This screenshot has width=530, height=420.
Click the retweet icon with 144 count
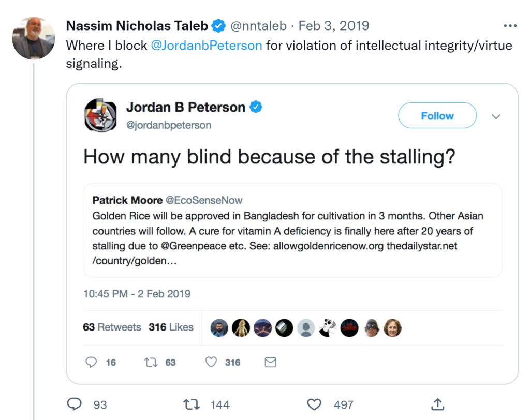[192, 404]
